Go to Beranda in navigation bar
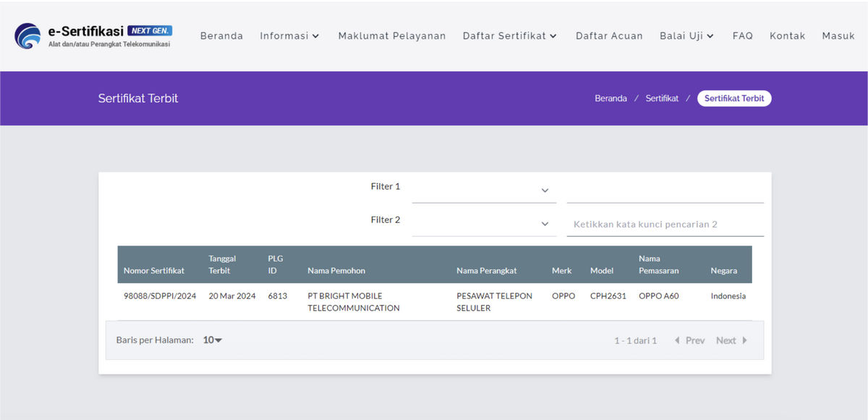The width and height of the screenshot is (868, 420). [x=221, y=35]
